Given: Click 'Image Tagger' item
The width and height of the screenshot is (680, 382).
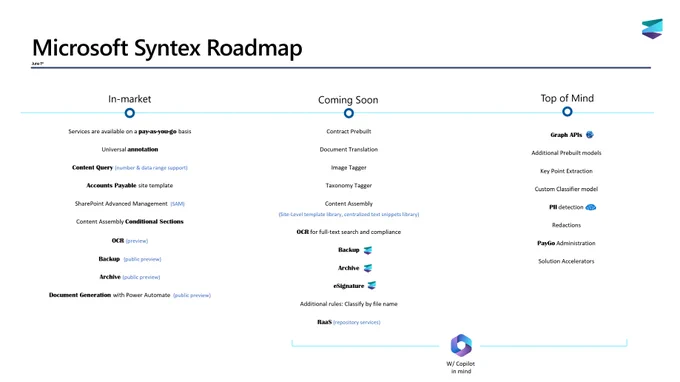Looking at the screenshot, I should click(349, 167).
